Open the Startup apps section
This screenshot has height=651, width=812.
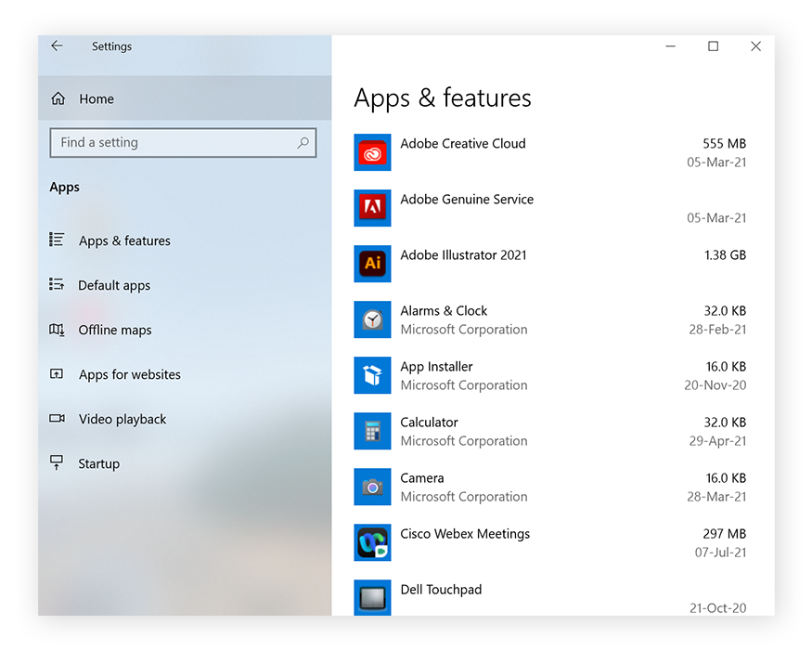click(x=98, y=463)
